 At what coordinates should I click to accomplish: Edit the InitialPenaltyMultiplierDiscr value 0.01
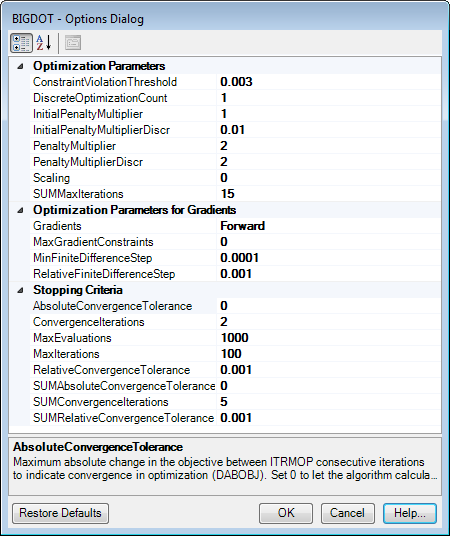click(329, 130)
